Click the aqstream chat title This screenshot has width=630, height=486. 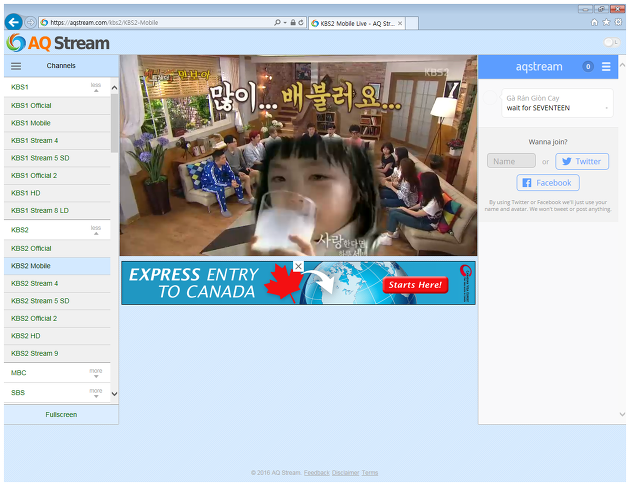[539, 67]
